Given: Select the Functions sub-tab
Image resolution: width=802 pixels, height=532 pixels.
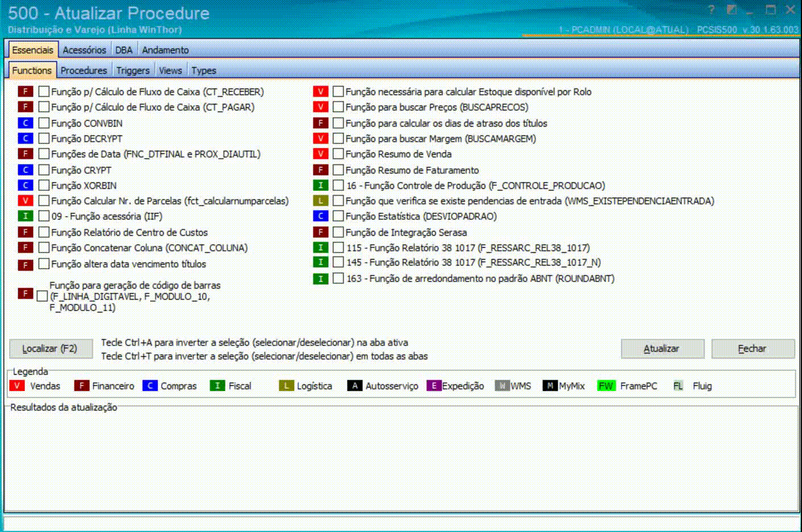Looking at the screenshot, I should pos(32,70).
